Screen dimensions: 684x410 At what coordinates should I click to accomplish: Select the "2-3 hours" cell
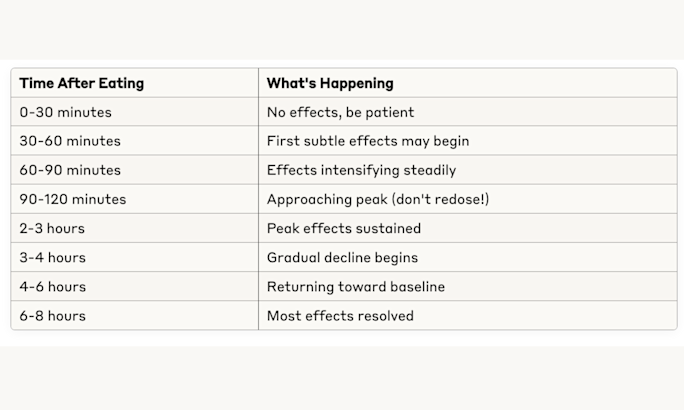52,228
